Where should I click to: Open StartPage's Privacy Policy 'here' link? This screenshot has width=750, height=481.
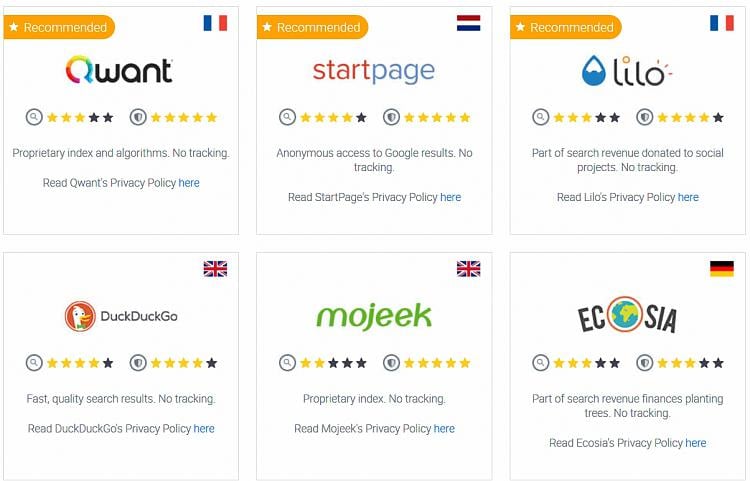coord(451,197)
